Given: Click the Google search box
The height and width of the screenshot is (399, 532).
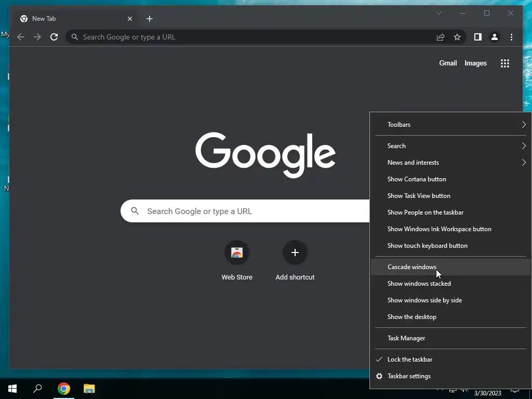Looking at the screenshot, I should tap(245, 211).
